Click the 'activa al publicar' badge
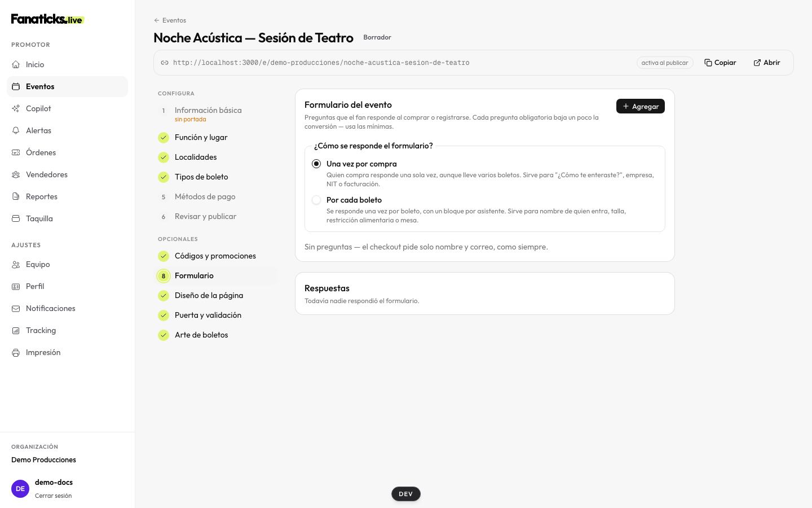 point(665,63)
